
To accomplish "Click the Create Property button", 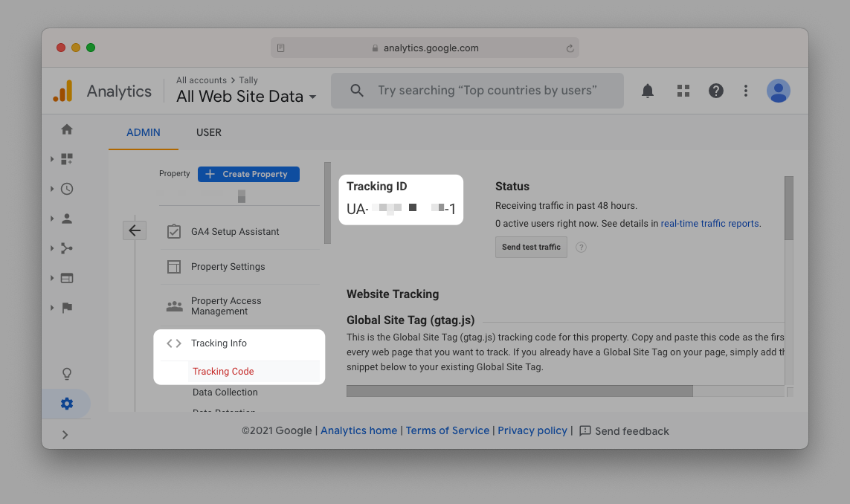I will point(249,174).
